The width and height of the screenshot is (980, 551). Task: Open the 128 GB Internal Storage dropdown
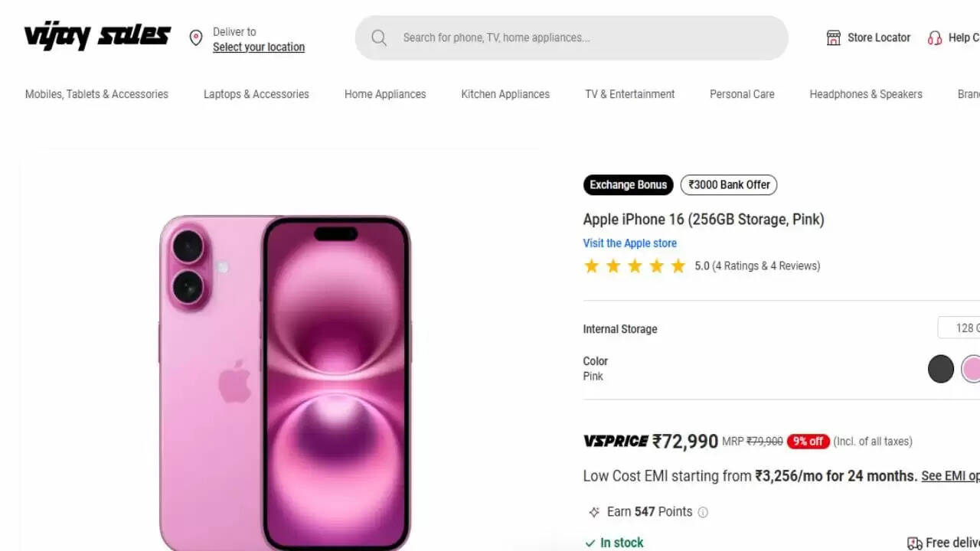963,328
